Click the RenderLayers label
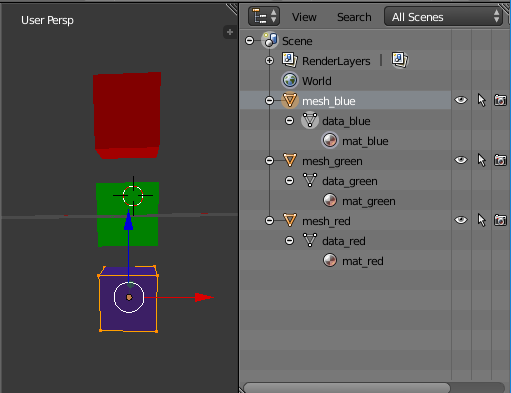 coord(336,61)
